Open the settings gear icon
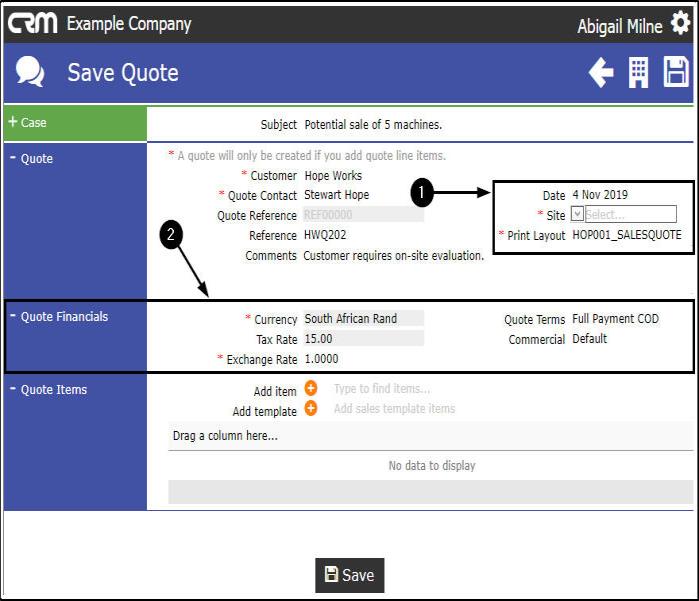This screenshot has height=601, width=699. coord(680,22)
